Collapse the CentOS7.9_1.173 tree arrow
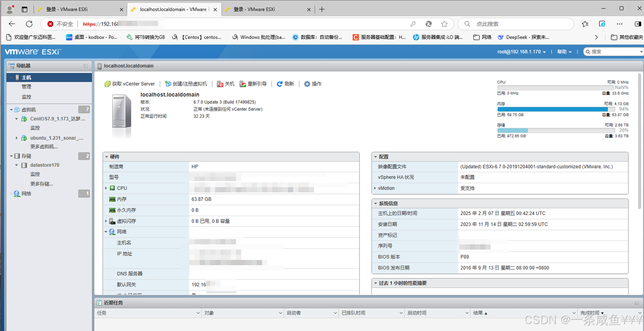The width and height of the screenshot is (644, 331). click(x=16, y=119)
